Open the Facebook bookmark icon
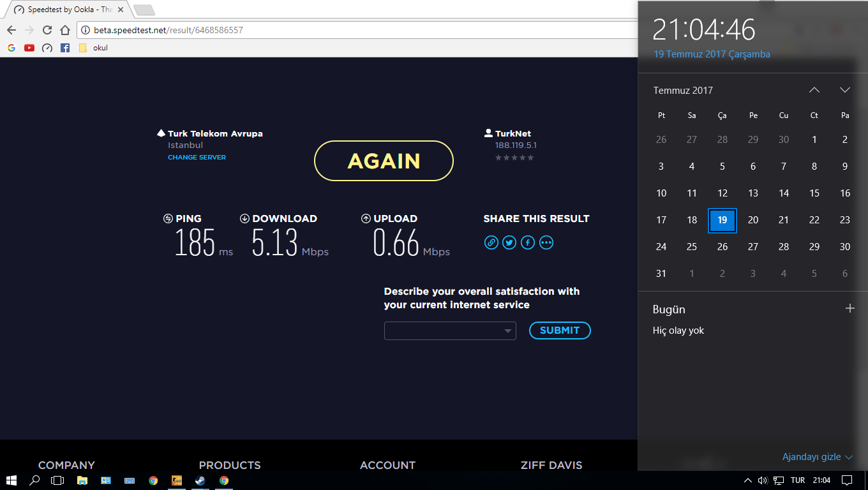 (65, 48)
